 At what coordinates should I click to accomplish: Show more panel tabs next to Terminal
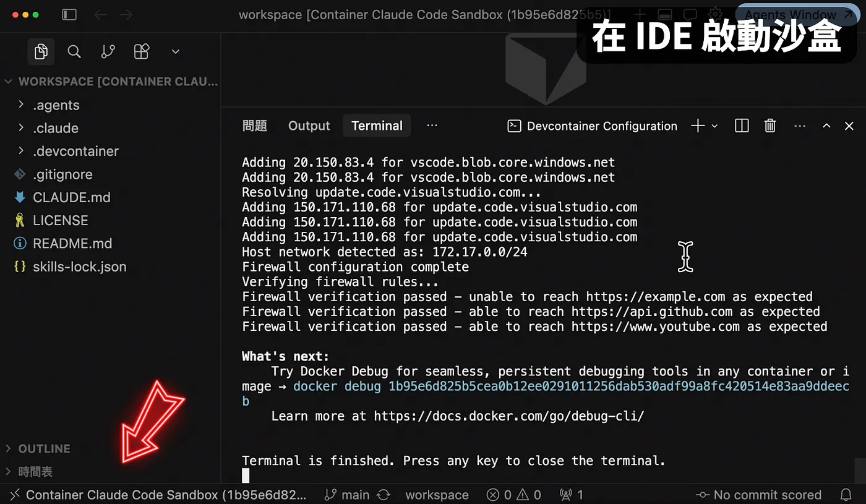(x=432, y=126)
